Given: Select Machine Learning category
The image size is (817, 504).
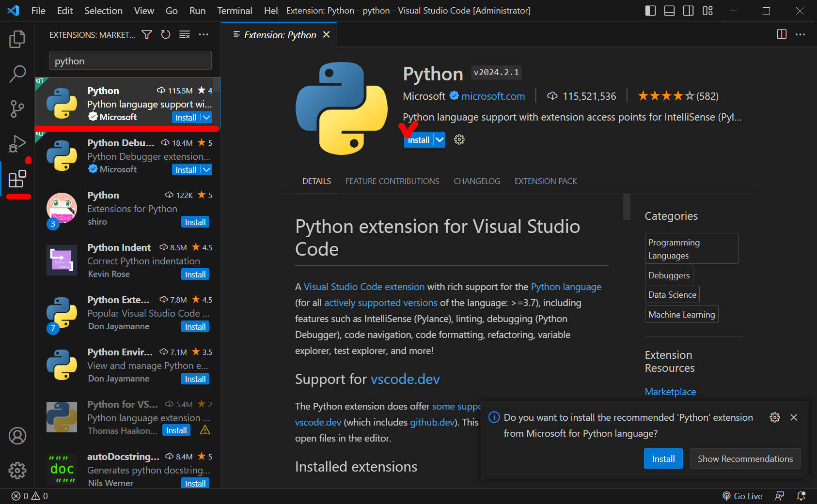Looking at the screenshot, I should point(681,314).
